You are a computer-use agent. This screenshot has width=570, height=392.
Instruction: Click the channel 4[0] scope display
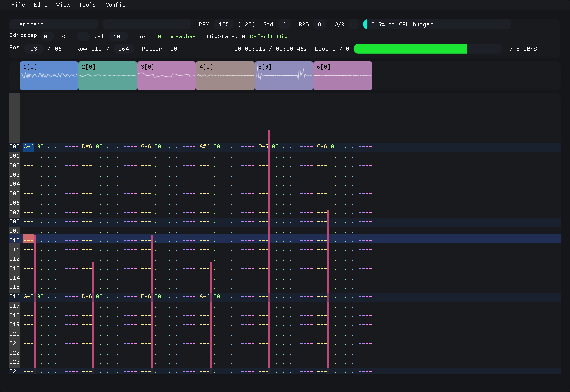[225, 75]
